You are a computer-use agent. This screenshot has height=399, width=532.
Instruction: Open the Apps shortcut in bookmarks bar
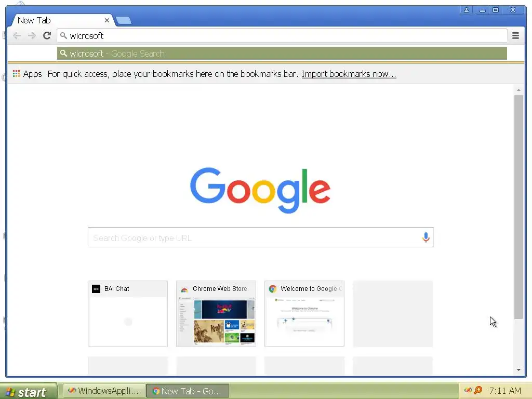point(28,74)
